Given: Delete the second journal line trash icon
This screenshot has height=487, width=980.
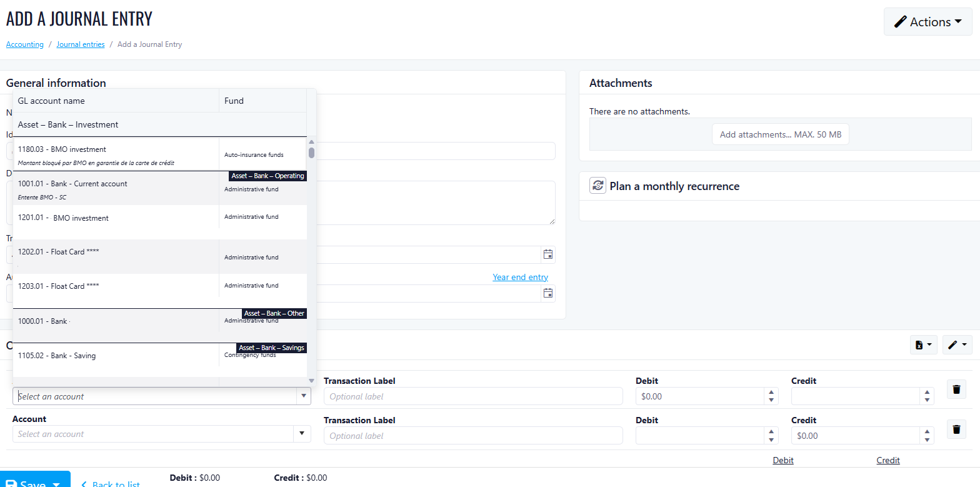Looking at the screenshot, I should (x=956, y=429).
